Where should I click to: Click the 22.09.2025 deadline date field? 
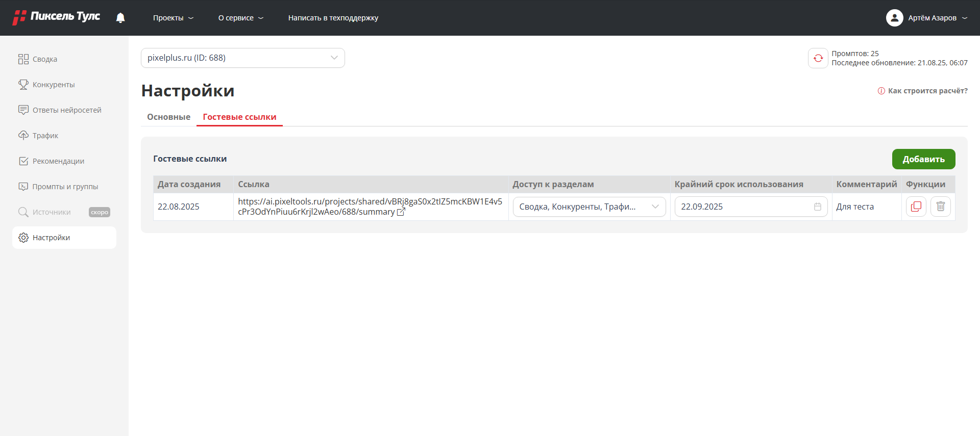point(751,207)
